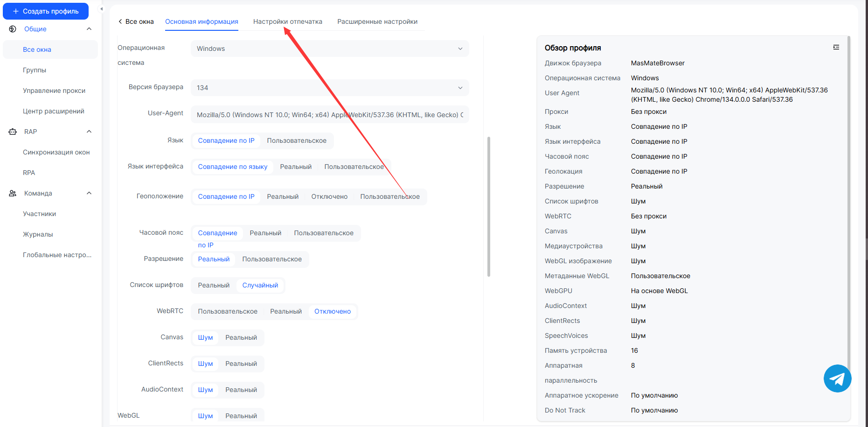Set Canvas option to Реальный
This screenshot has height=427, width=868.
[x=241, y=337]
